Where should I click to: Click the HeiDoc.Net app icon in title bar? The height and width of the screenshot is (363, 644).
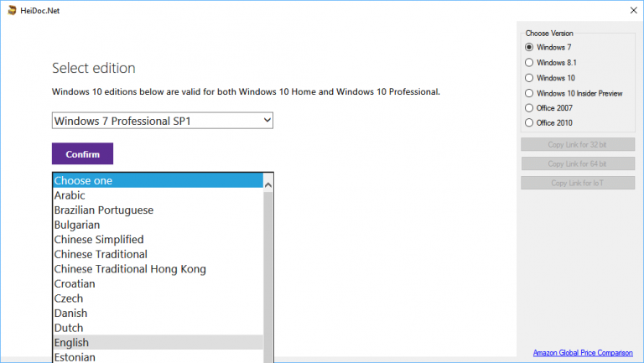(x=12, y=10)
